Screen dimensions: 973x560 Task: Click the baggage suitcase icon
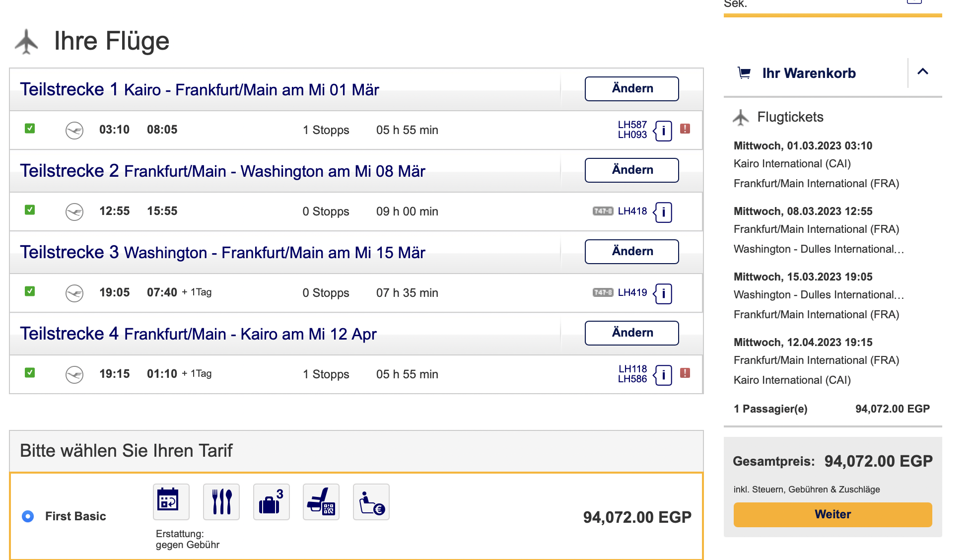tap(271, 501)
